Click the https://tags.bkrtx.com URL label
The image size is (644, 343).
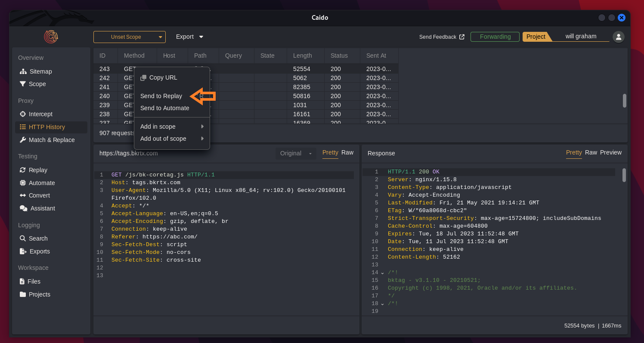129,153
